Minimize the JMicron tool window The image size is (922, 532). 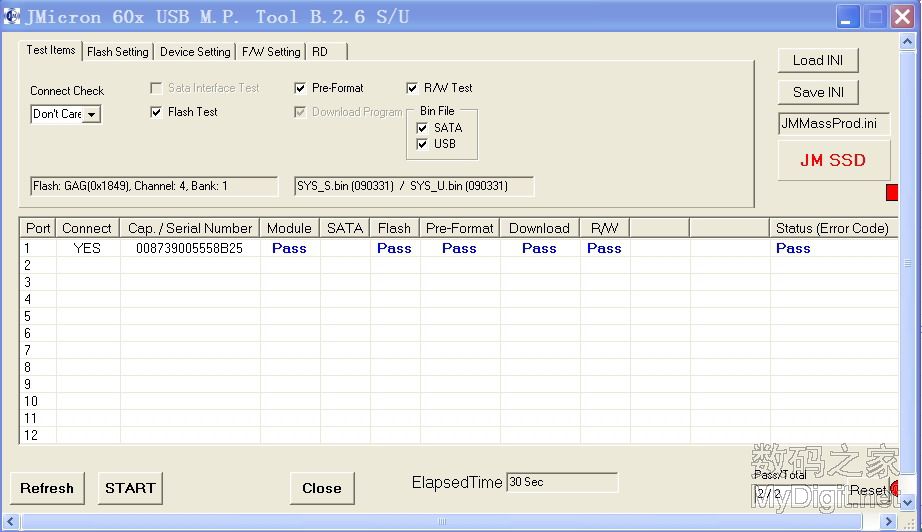(848, 16)
